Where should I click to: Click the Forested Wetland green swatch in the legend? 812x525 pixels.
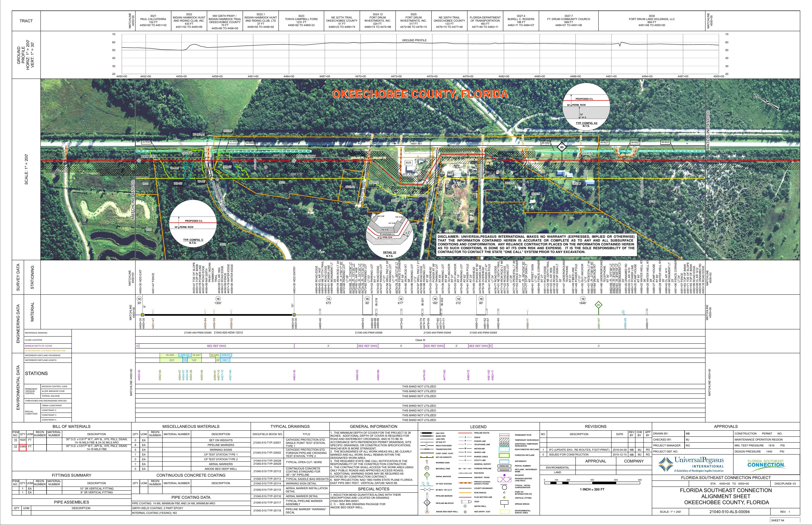click(504, 455)
